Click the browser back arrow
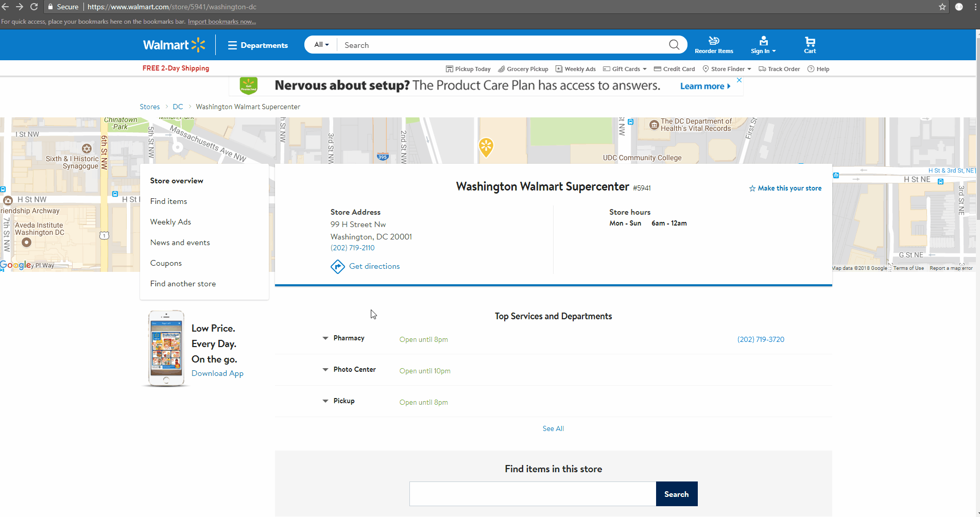Image resolution: width=980 pixels, height=517 pixels. (x=6, y=7)
